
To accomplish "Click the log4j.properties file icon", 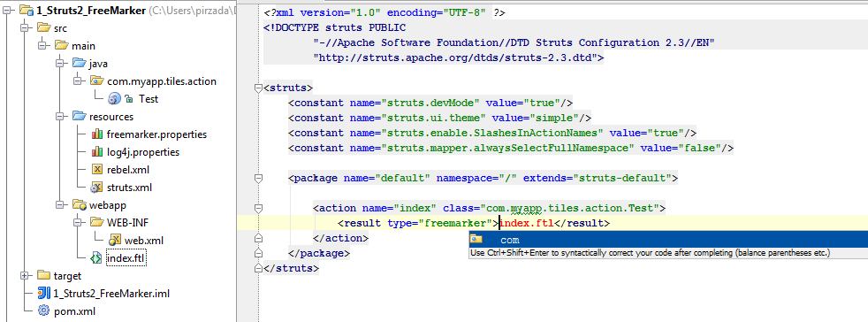I will [96, 152].
